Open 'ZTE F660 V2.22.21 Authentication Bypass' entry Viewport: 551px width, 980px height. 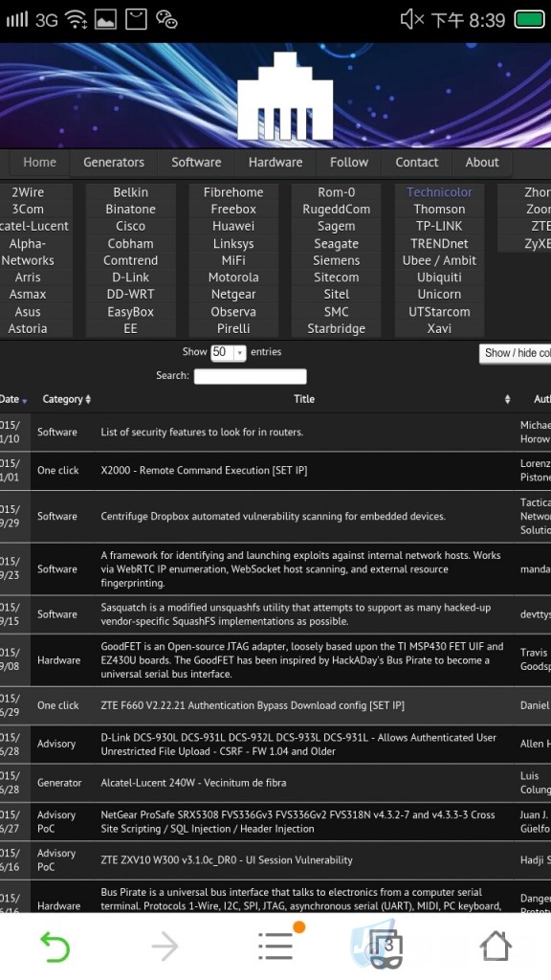[253, 705]
